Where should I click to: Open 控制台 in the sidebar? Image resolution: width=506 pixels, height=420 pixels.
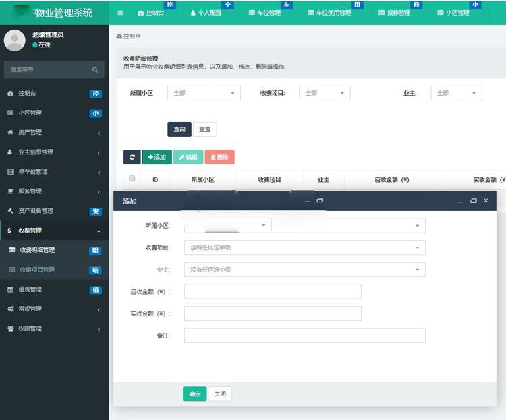coord(27,93)
